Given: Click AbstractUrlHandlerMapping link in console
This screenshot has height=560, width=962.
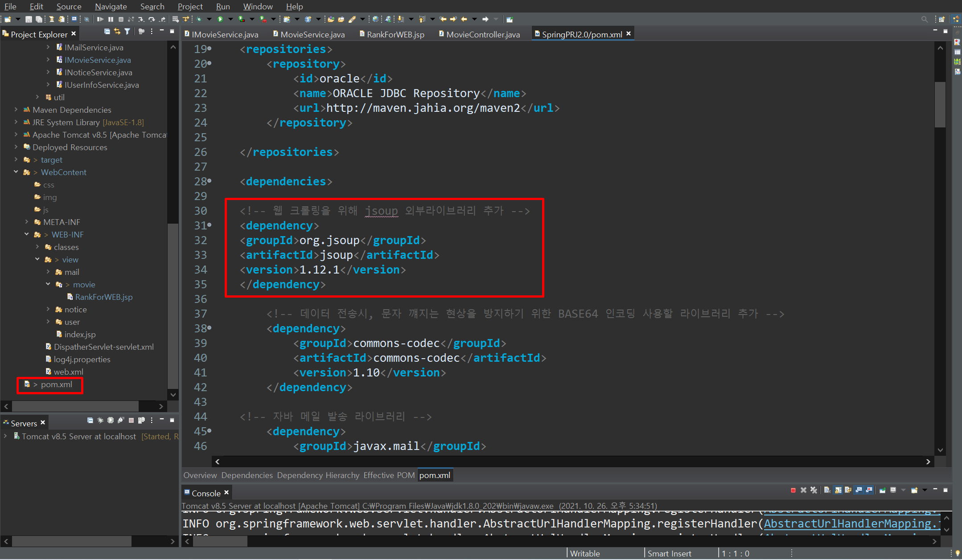Looking at the screenshot, I should (x=847, y=523).
